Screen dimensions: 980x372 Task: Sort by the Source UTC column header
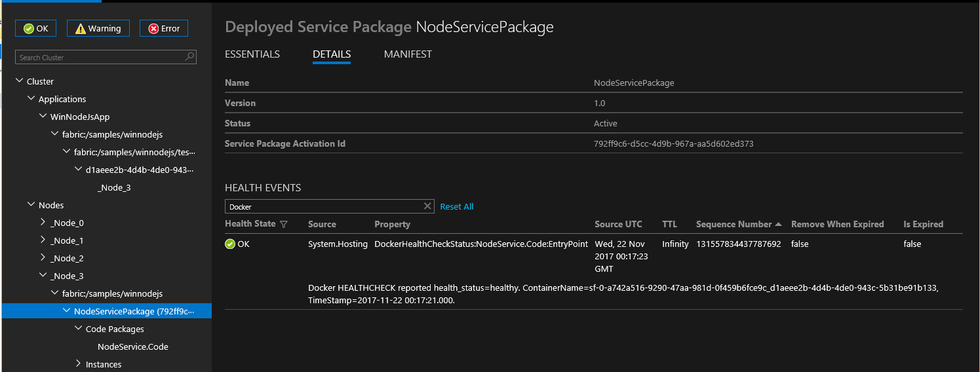618,224
